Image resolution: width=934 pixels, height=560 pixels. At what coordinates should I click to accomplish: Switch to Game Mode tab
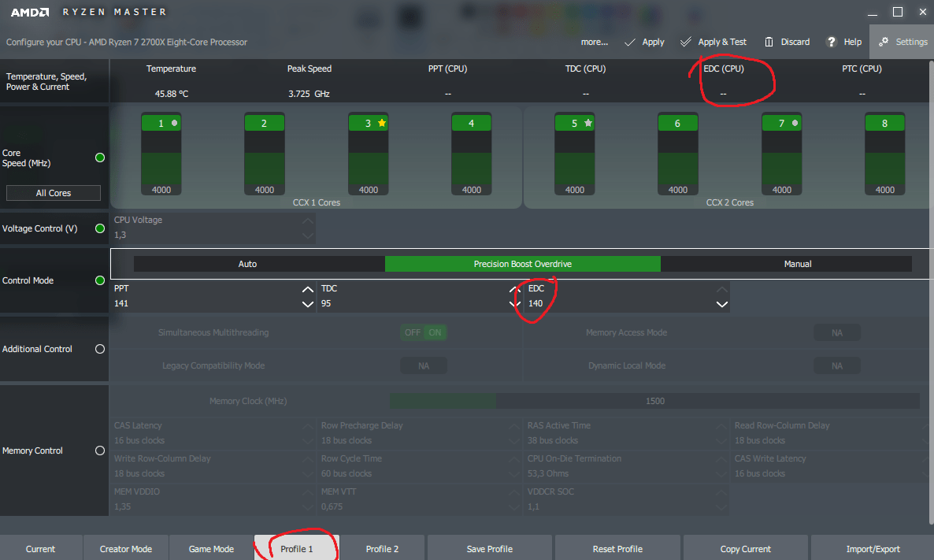212,549
